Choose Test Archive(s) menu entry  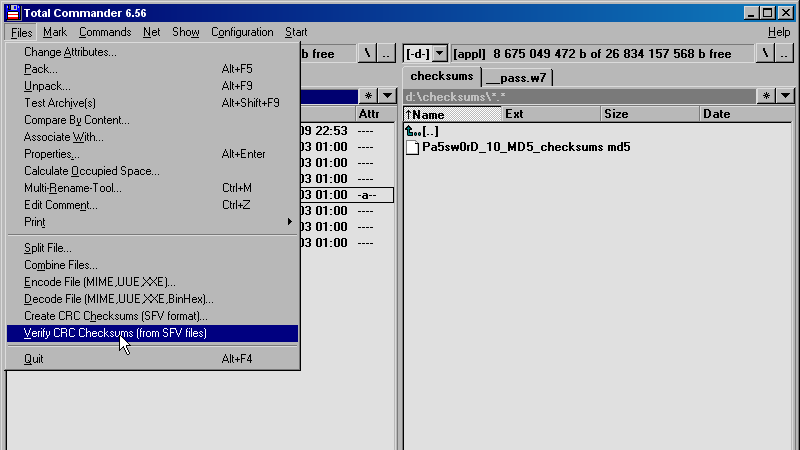pyautogui.click(x=153, y=103)
